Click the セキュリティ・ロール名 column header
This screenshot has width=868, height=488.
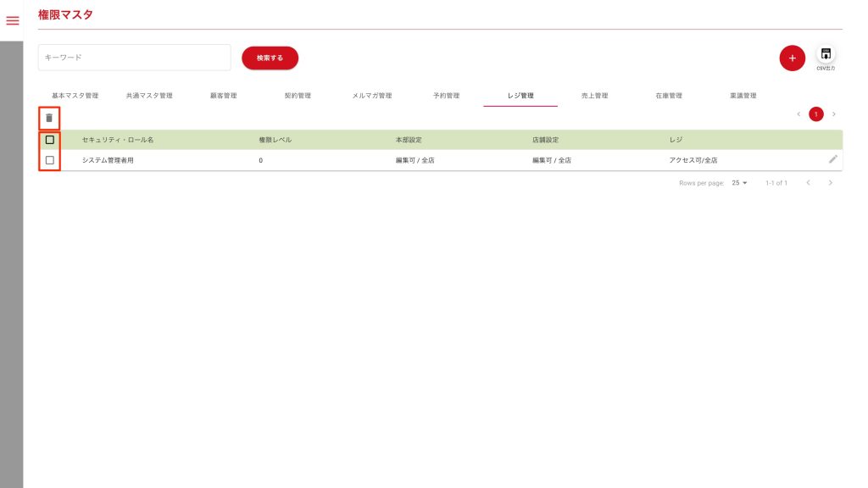click(x=118, y=140)
